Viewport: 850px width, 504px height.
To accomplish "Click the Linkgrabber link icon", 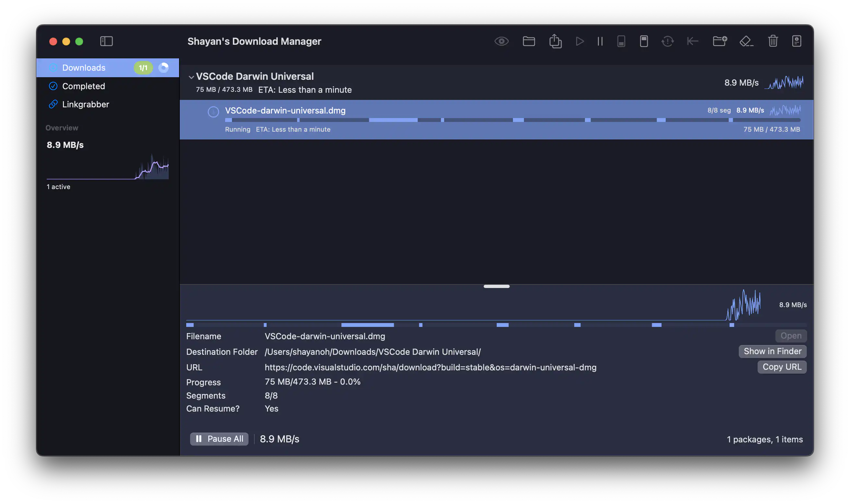I will point(53,104).
